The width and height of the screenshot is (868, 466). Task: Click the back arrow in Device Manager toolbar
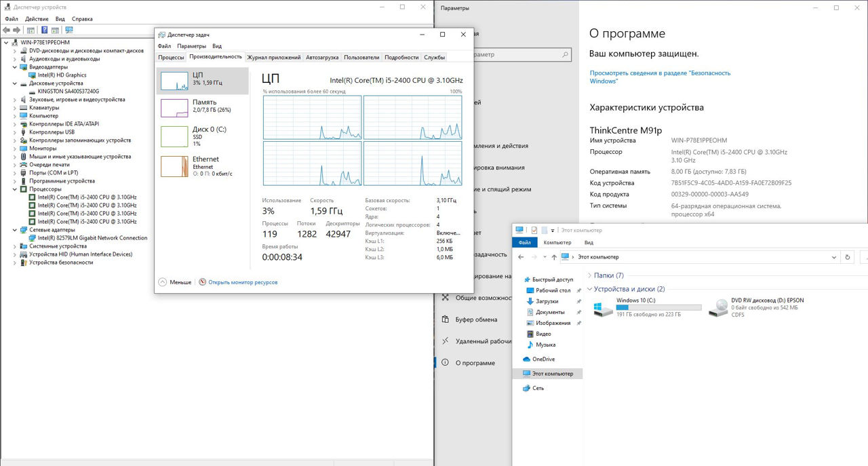click(x=7, y=30)
